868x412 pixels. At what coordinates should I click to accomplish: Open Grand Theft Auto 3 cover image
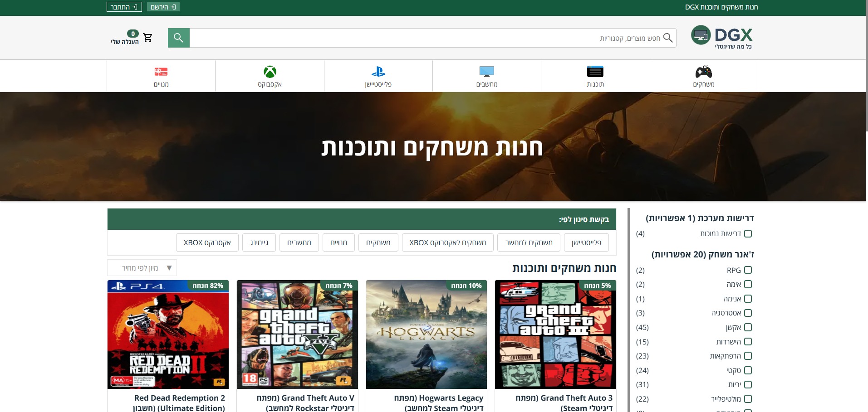click(x=555, y=334)
